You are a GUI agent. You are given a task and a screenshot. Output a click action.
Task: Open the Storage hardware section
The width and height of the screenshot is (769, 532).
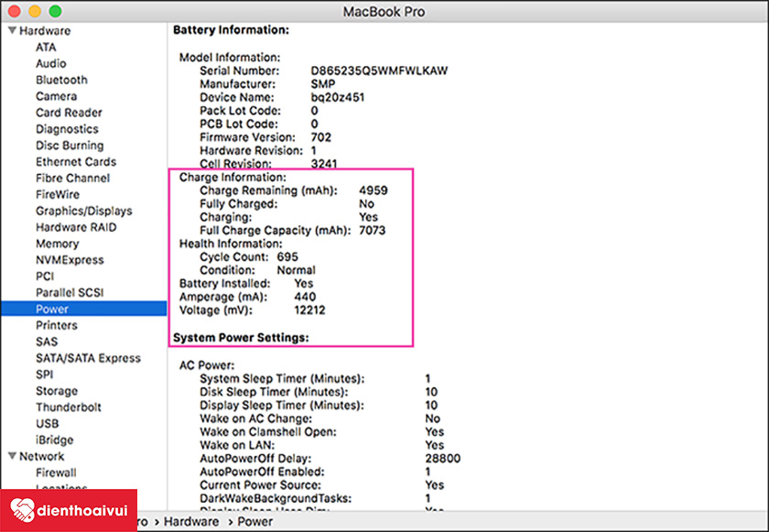pyautogui.click(x=56, y=391)
